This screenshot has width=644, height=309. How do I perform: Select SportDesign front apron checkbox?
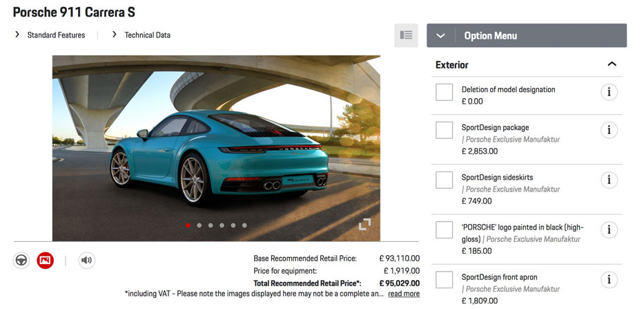444,280
